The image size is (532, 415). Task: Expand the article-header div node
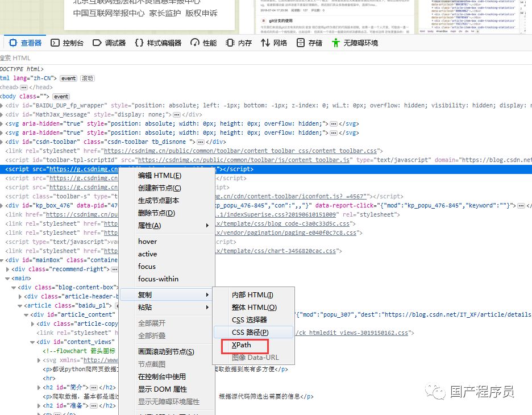pos(20,297)
